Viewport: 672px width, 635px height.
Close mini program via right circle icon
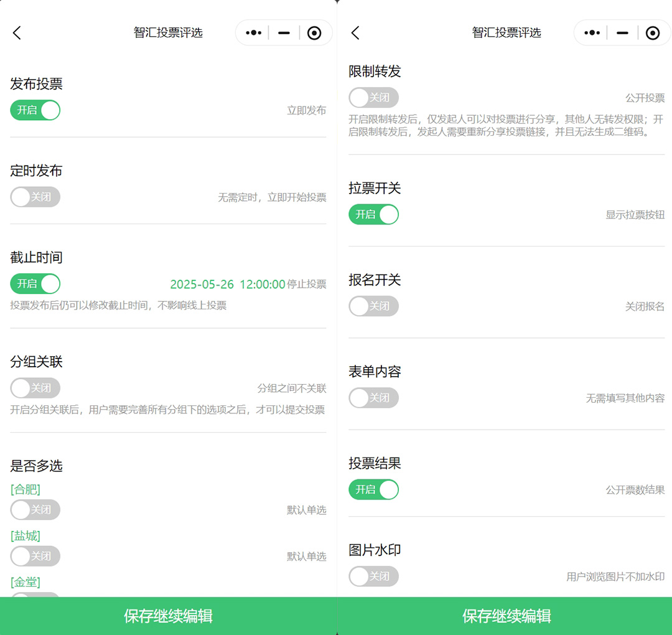pyautogui.click(x=652, y=33)
